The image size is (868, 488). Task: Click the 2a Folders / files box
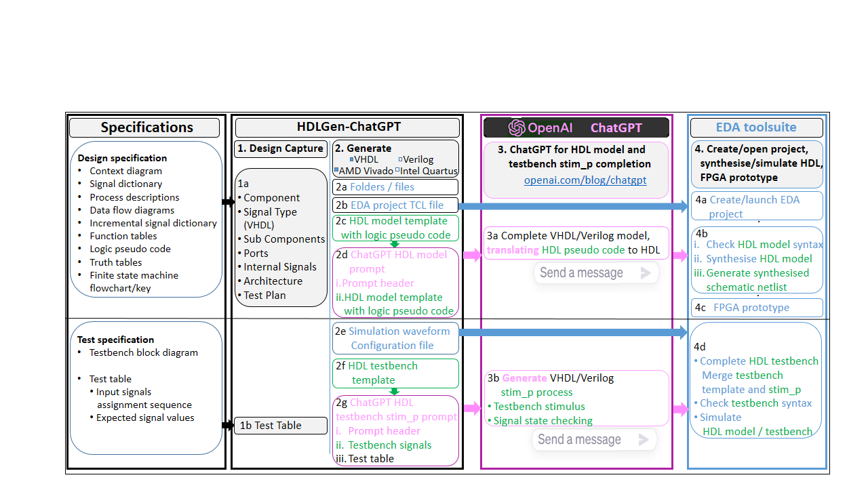(395, 187)
